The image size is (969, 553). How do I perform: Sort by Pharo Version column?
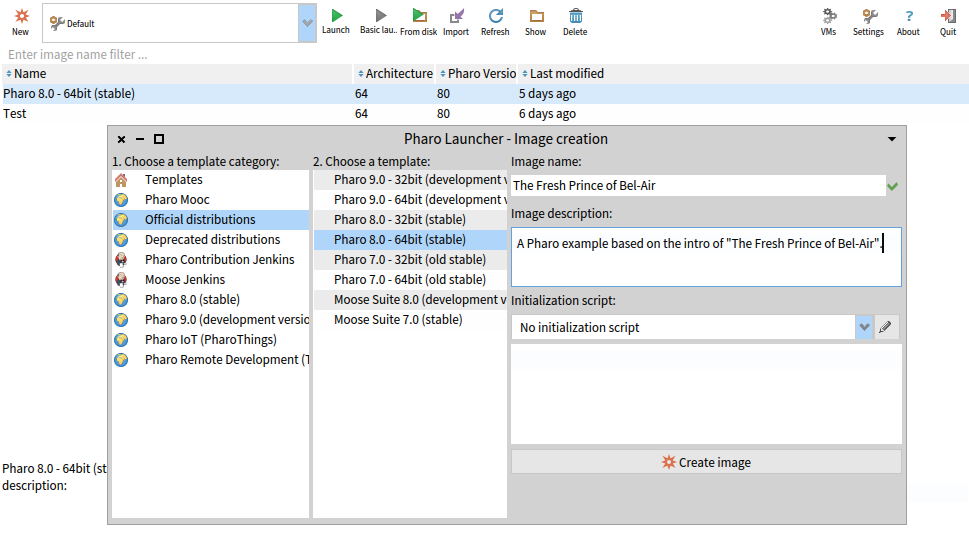[477, 74]
